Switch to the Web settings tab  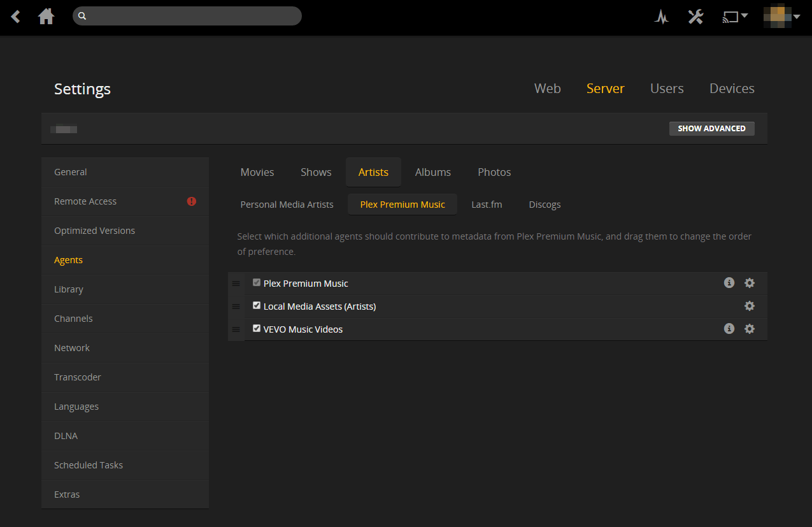(548, 89)
